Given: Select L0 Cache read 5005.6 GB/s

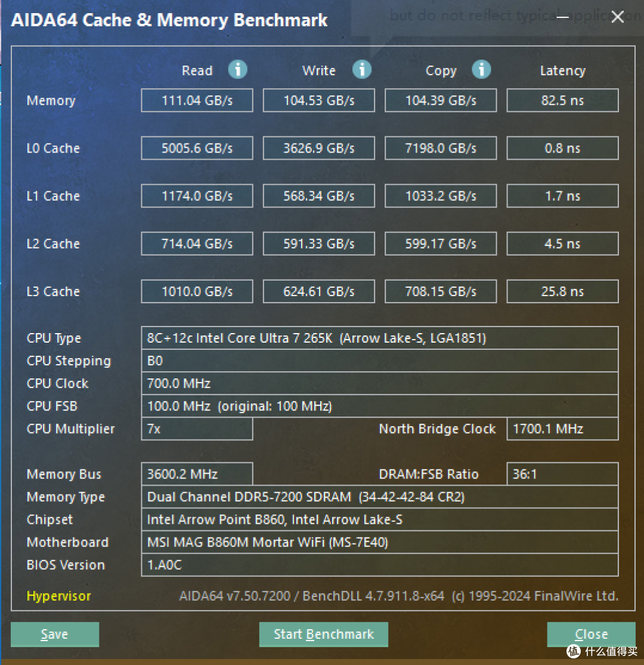Looking at the screenshot, I should (197, 148).
